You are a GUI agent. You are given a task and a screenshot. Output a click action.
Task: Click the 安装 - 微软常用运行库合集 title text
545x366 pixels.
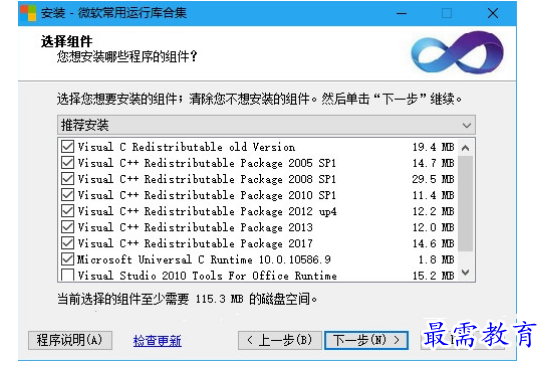pos(114,13)
